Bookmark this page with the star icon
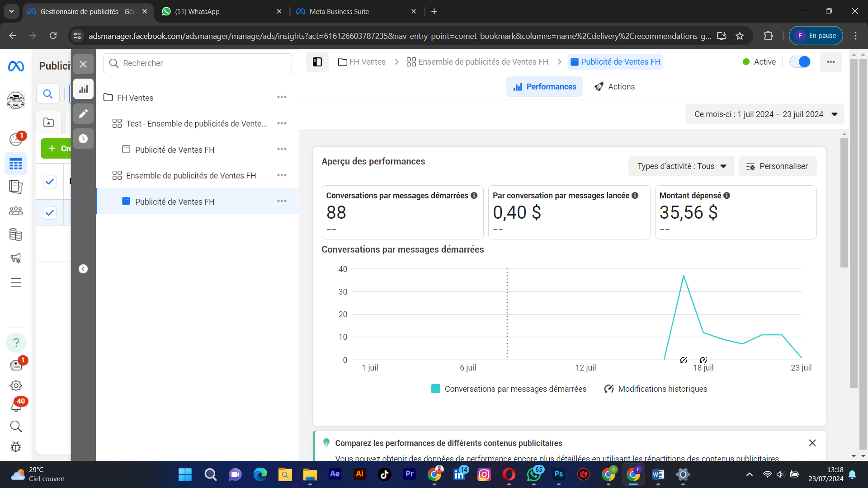Image resolution: width=868 pixels, height=488 pixels. coord(740,36)
